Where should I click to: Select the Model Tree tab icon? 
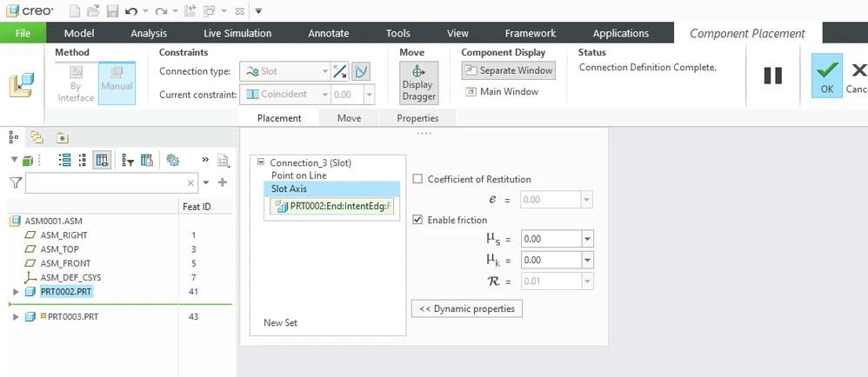point(15,136)
